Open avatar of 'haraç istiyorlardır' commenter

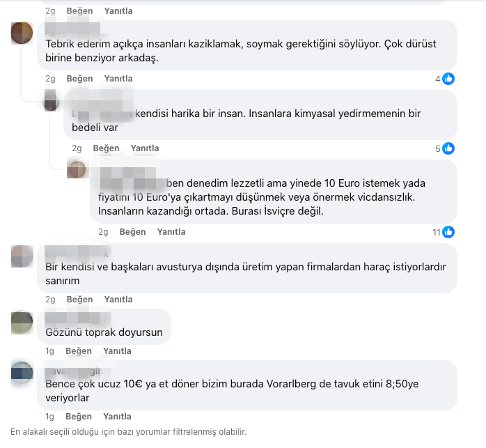(x=22, y=256)
